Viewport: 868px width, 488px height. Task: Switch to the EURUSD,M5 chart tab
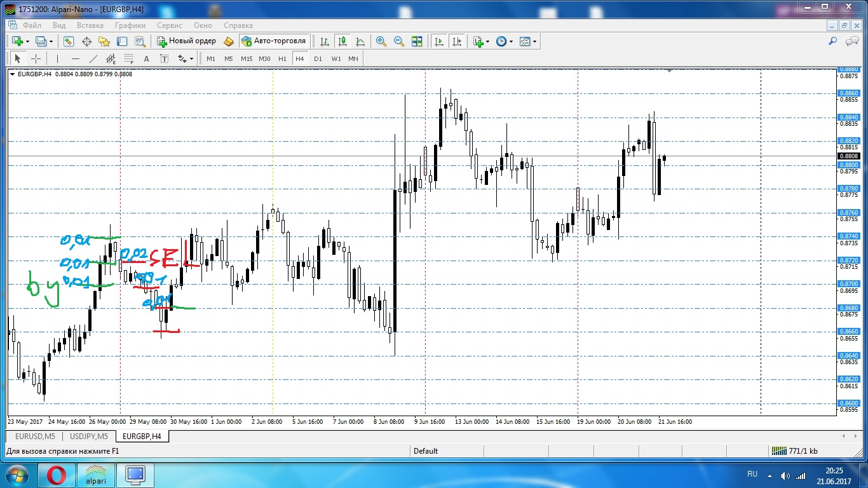coord(35,437)
